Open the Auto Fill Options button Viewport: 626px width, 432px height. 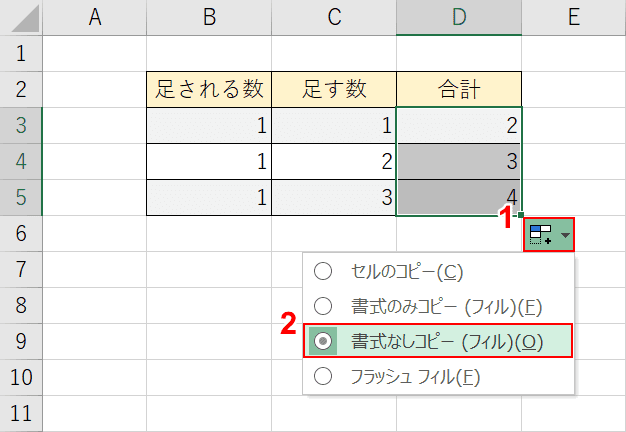pyautogui.click(x=549, y=235)
